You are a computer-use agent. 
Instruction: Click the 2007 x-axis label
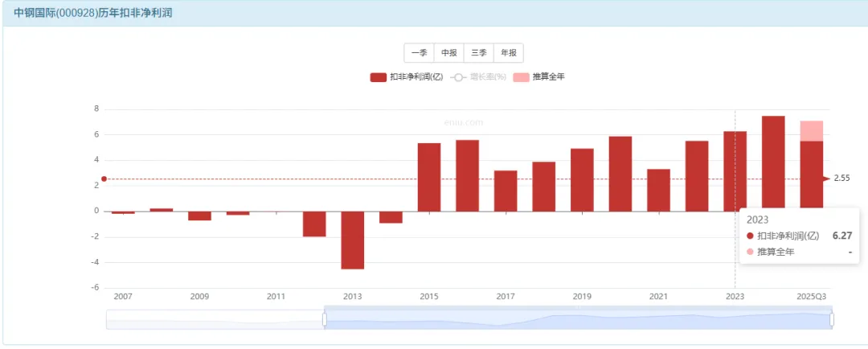123,297
